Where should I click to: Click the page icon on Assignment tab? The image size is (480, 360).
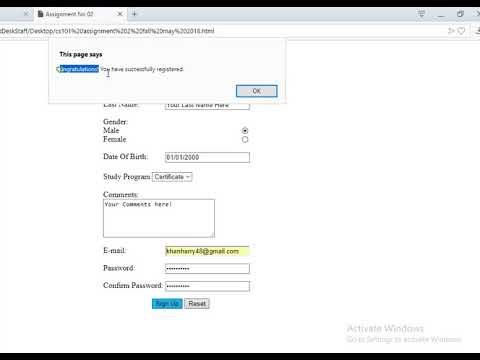tap(40, 14)
